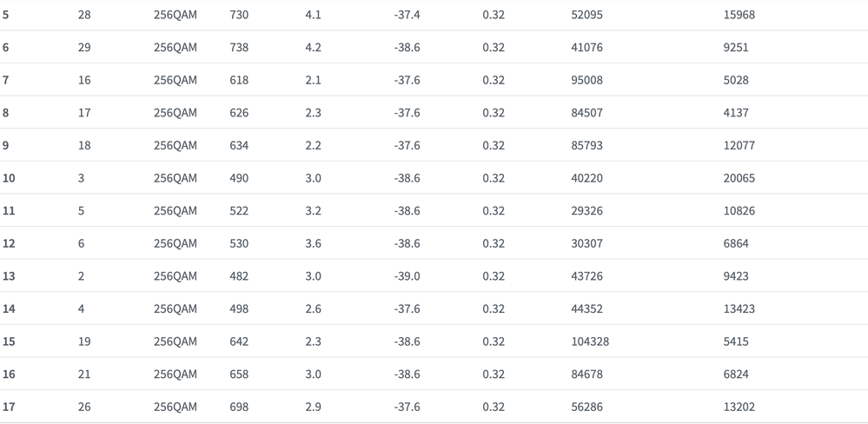The height and width of the screenshot is (424, 868).
Task: Select the cell showing 95008
Action: [x=586, y=80]
